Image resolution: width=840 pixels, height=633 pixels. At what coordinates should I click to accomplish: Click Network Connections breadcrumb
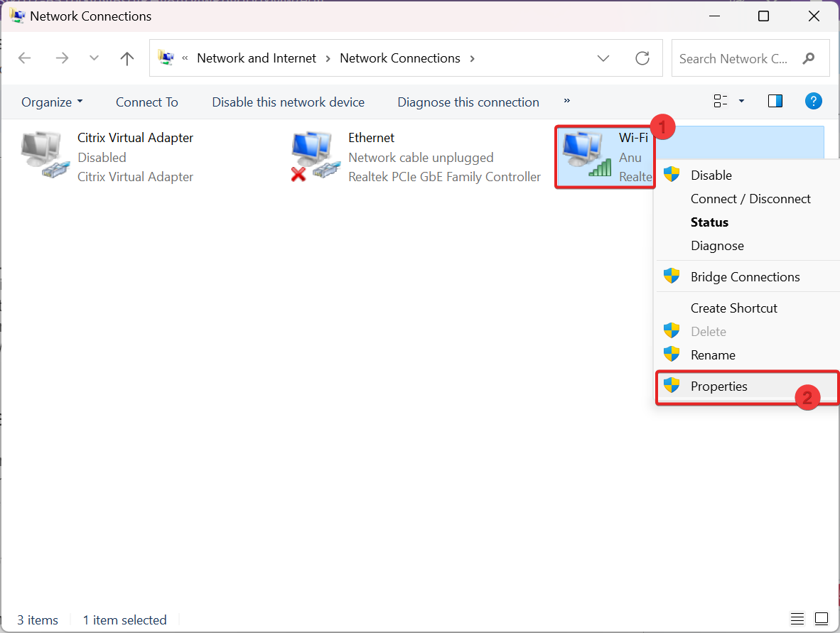pos(399,58)
